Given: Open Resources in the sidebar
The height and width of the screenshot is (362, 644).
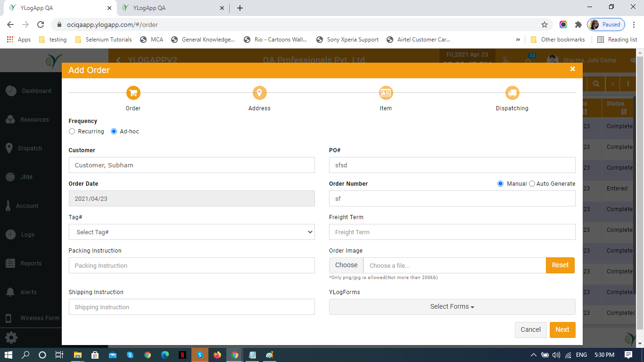Looking at the screenshot, I should point(27,120).
